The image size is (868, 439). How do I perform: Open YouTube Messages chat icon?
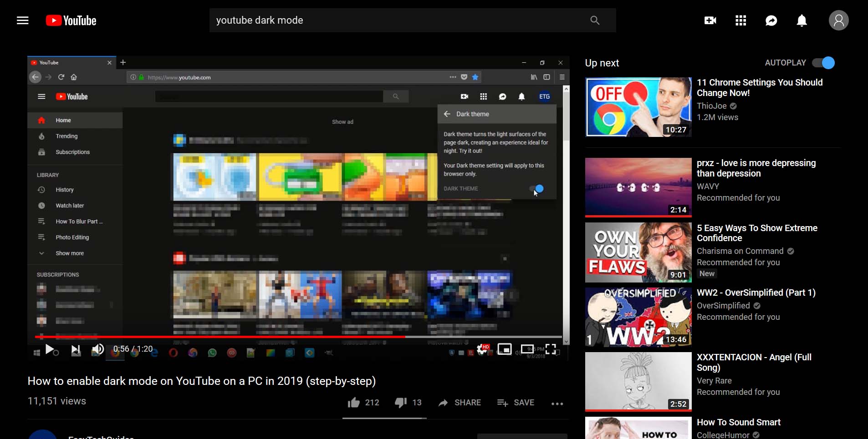point(771,20)
